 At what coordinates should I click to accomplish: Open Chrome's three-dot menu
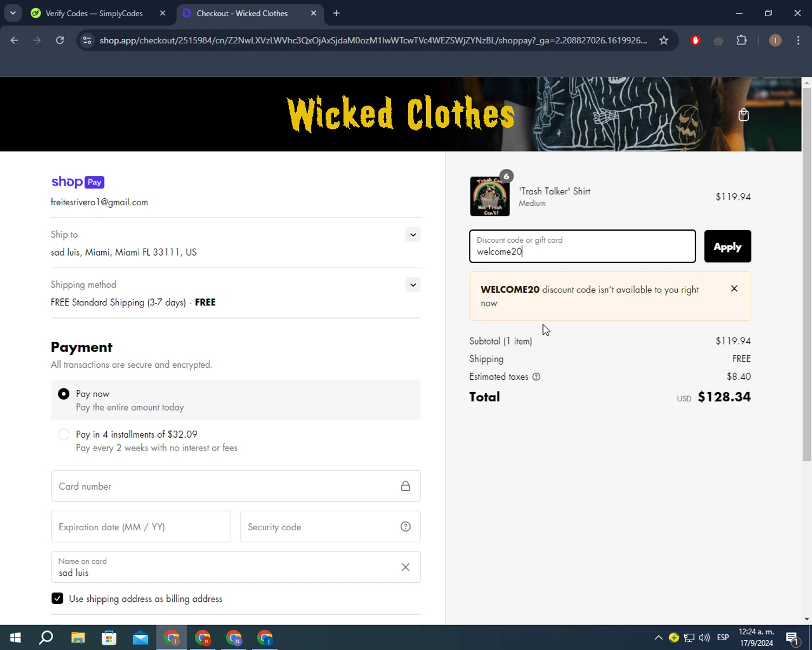coord(798,40)
